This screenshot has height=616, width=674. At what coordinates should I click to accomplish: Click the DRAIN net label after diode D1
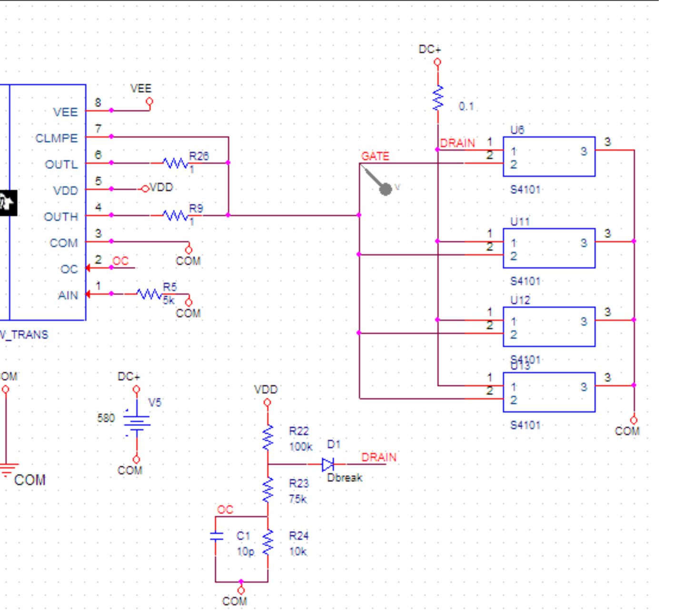coord(379,457)
